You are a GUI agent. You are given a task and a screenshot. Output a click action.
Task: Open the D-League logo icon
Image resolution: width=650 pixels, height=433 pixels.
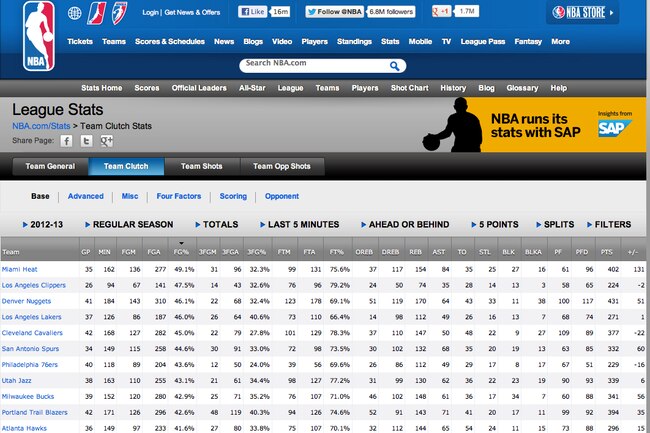click(97, 13)
